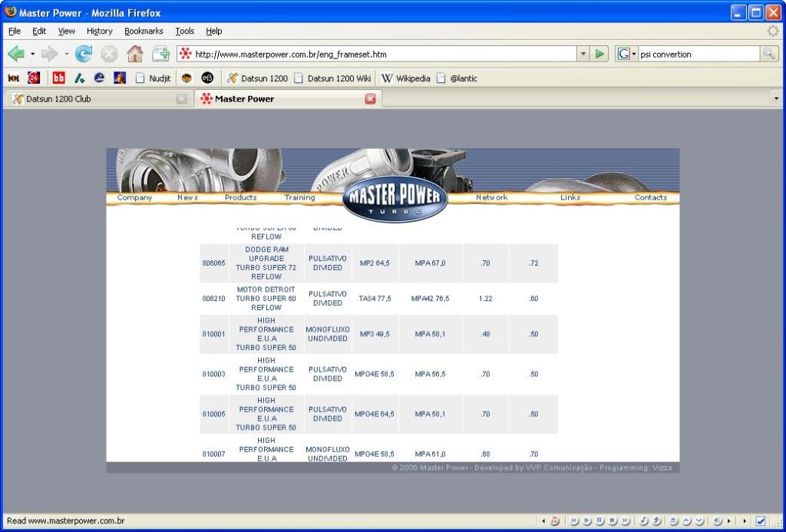Click the green Go arrow beside the URL bar

tap(599, 54)
